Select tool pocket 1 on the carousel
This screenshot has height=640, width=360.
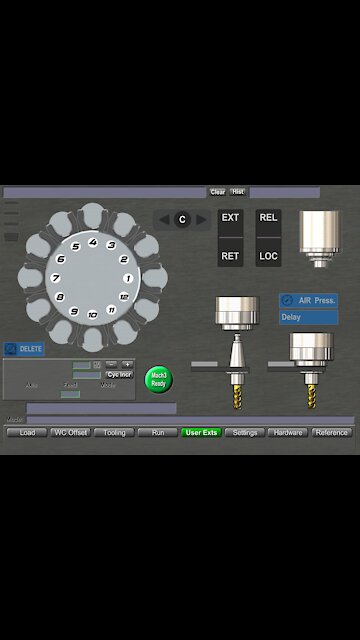[128, 278]
